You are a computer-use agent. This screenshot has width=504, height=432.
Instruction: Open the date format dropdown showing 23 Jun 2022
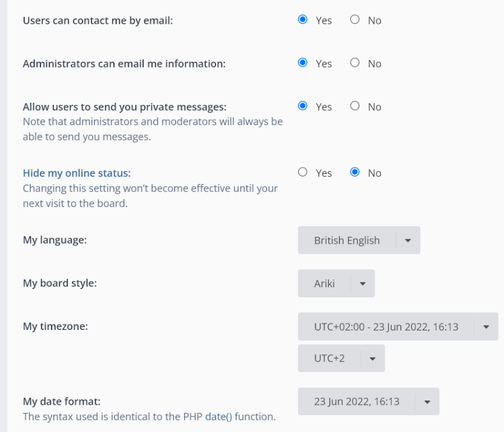coord(369,402)
